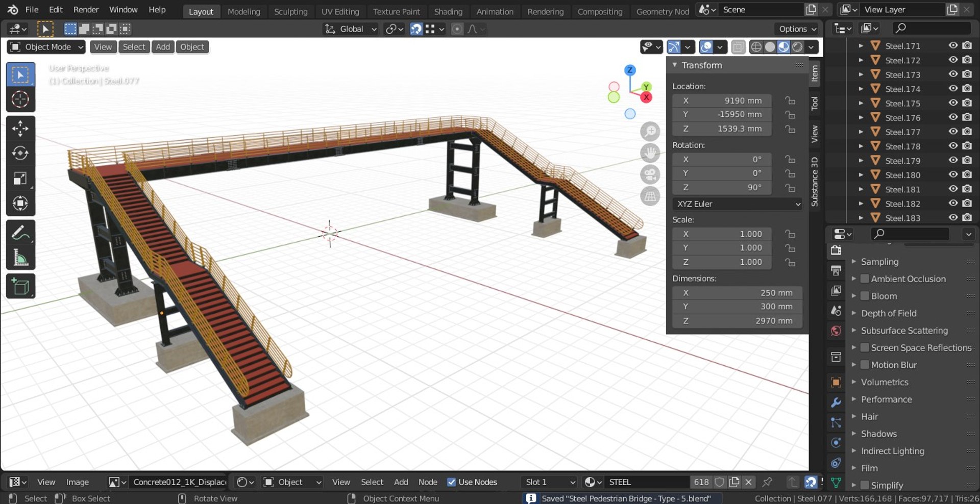Image resolution: width=980 pixels, height=504 pixels.
Task: Open the viewport View menu button
Action: 103,47
